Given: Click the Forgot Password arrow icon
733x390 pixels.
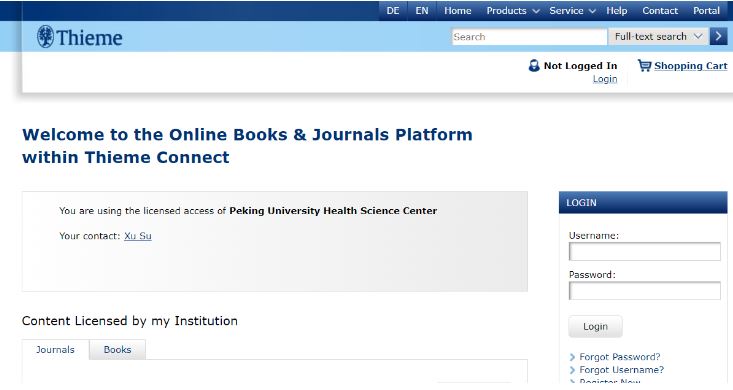Looking at the screenshot, I should pos(573,357).
